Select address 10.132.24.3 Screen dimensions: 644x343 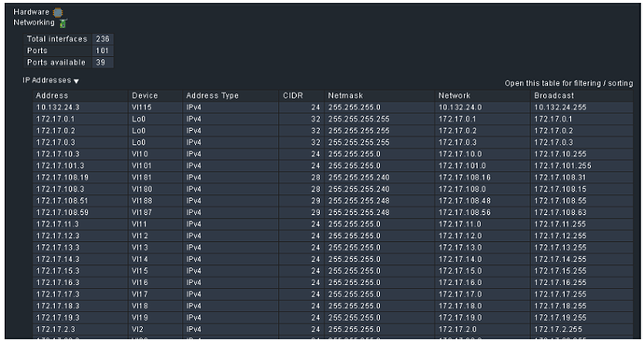pyautogui.click(x=58, y=107)
